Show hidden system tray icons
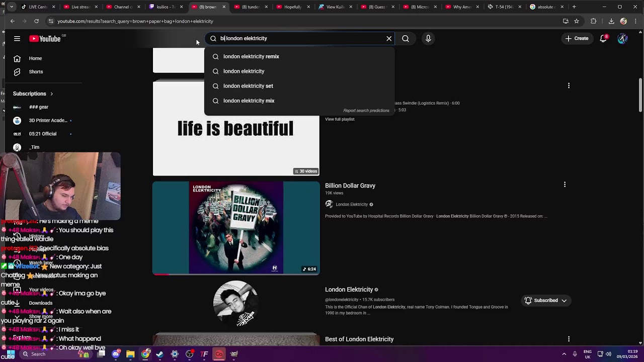The image size is (644, 362). tap(564, 354)
